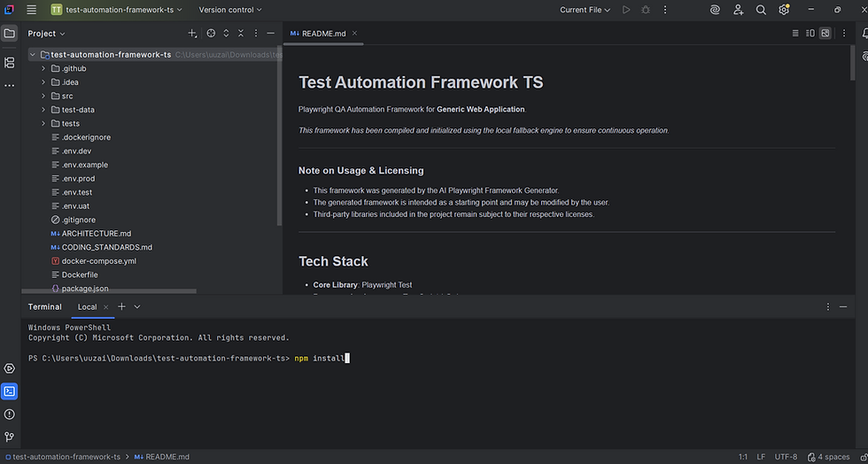Expand the test-data folder
The width and height of the screenshot is (868, 464).
43,110
